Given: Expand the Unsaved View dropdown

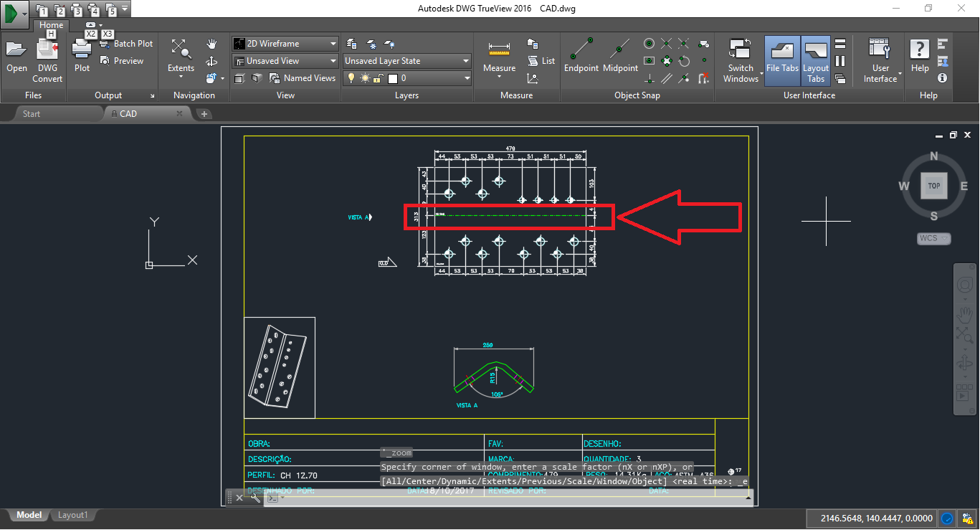Looking at the screenshot, I should pyautogui.click(x=333, y=61).
